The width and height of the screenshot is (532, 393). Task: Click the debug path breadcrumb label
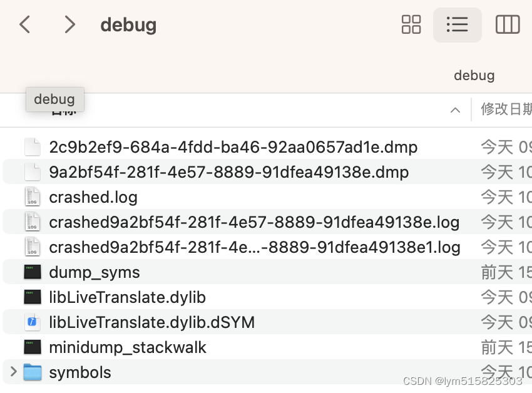(474, 75)
